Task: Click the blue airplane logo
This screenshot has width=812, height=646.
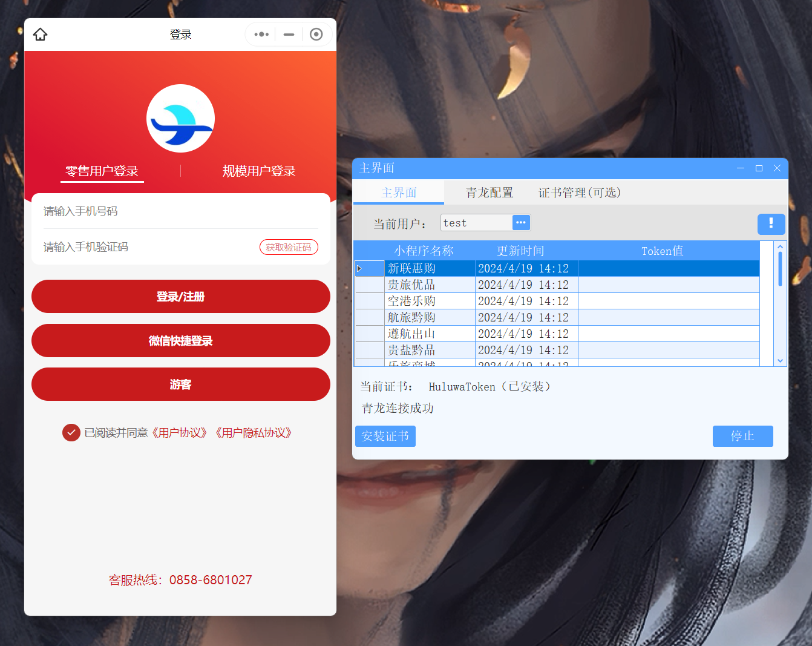Action: click(x=180, y=119)
